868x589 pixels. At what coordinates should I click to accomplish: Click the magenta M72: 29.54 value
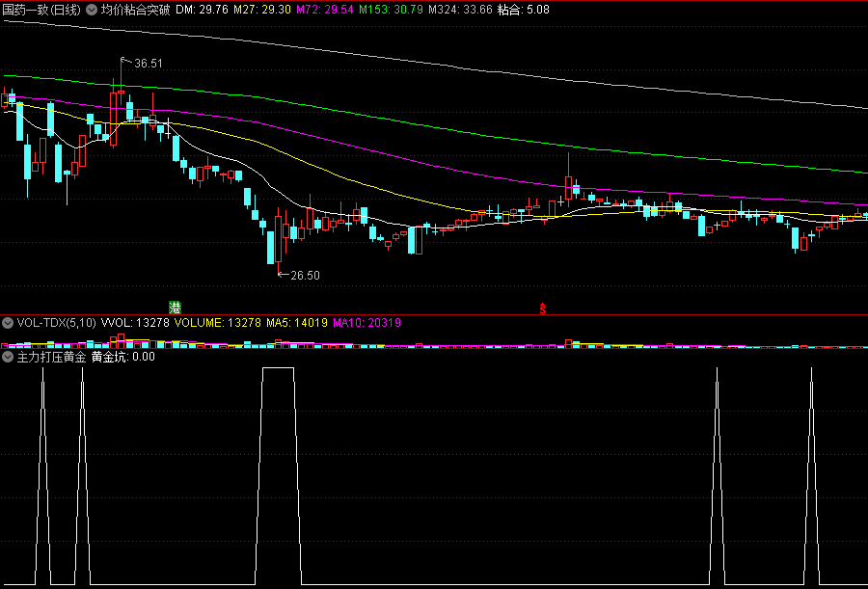[x=325, y=10]
